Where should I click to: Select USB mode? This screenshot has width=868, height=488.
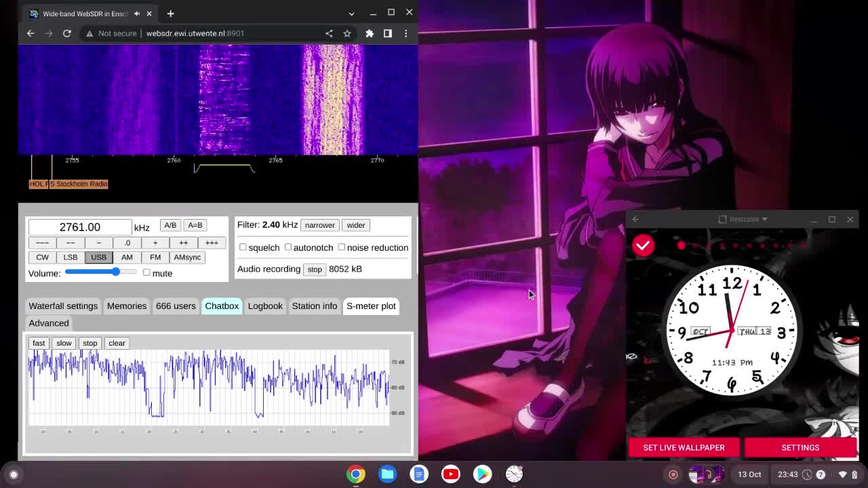(x=98, y=257)
